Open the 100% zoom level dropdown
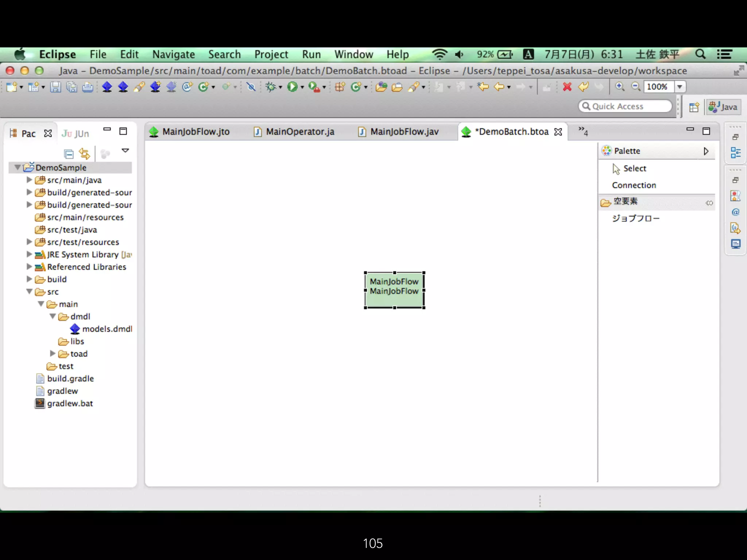Screen dimensions: 747x560 pyautogui.click(x=680, y=87)
